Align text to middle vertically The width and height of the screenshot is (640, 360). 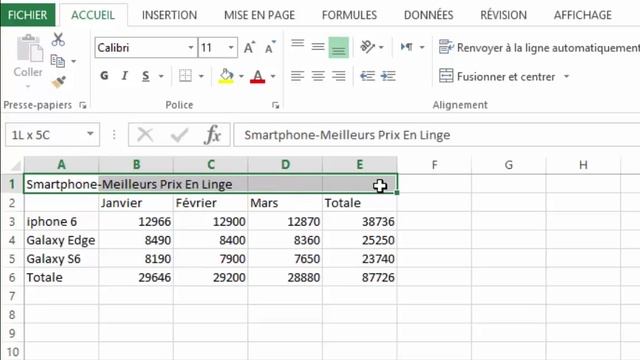[x=318, y=47]
